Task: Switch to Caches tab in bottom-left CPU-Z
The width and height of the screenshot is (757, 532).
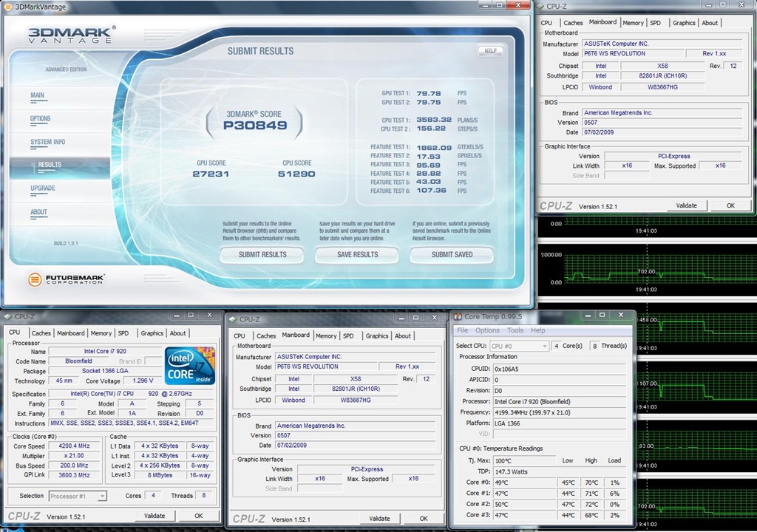Action: (x=41, y=333)
